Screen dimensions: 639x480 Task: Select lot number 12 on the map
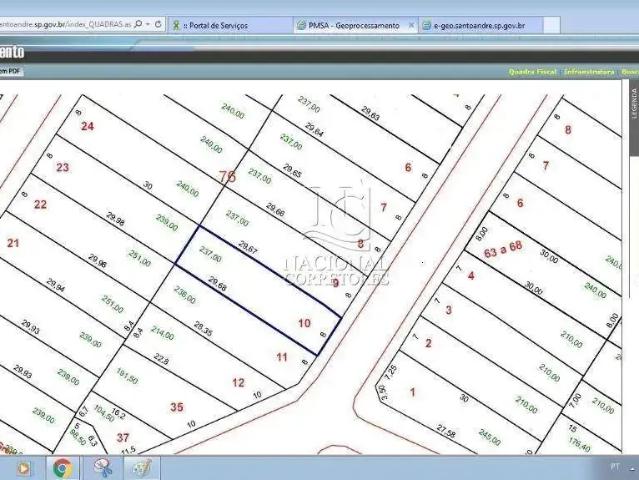pyautogui.click(x=238, y=383)
